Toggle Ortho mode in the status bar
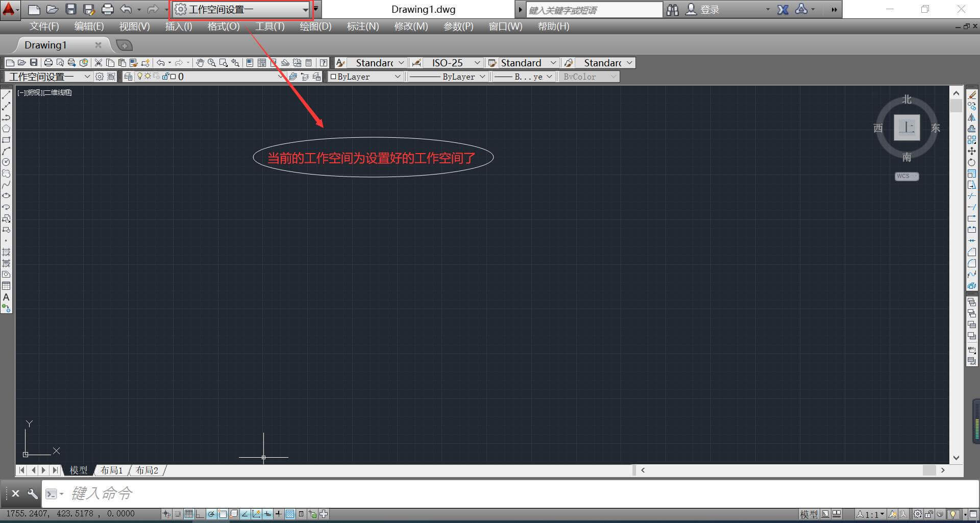Viewport: 980px width, 523px height. click(200, 514)
